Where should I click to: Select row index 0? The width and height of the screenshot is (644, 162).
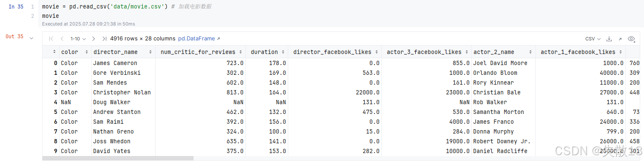56,63
